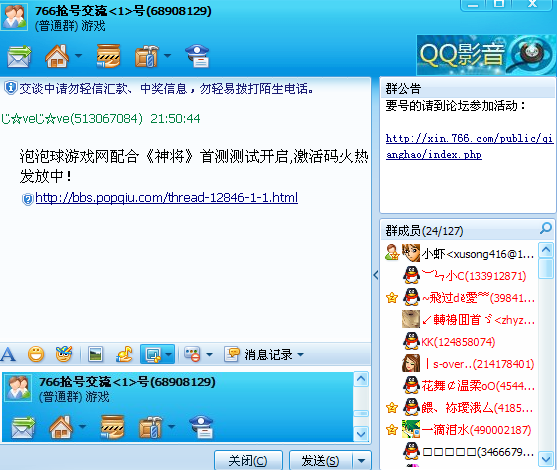
Task: Open the group shared files icon
Action: 108,56
